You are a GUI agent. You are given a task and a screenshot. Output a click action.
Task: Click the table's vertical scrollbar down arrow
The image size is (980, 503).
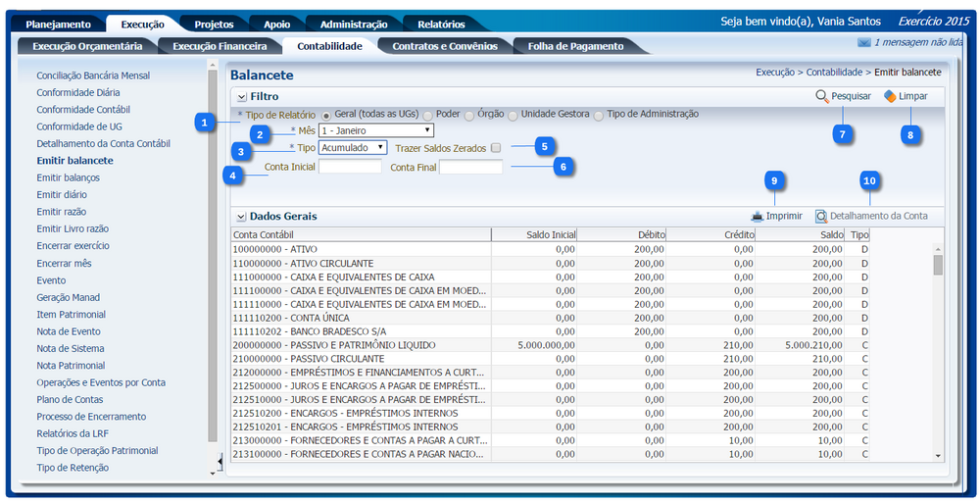(x=938, y=455)
